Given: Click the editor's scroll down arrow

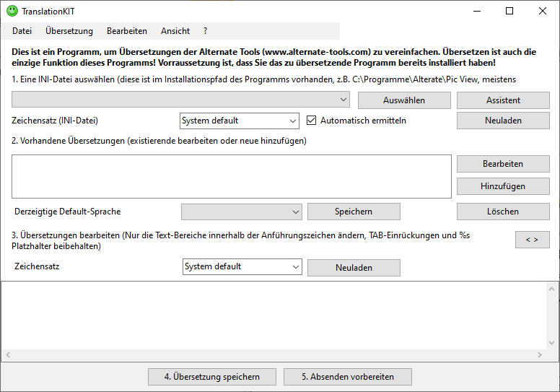Looking at the screenshot, I should 552,343.
